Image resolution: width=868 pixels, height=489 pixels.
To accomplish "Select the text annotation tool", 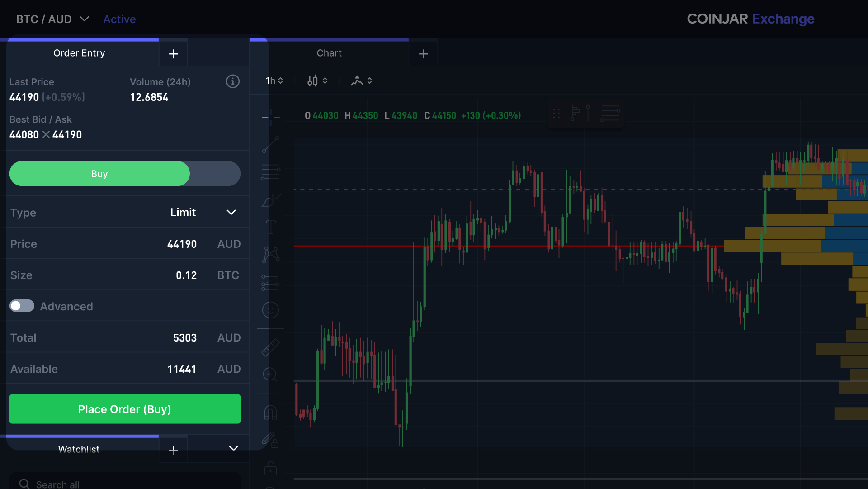I will pos(270,227).
